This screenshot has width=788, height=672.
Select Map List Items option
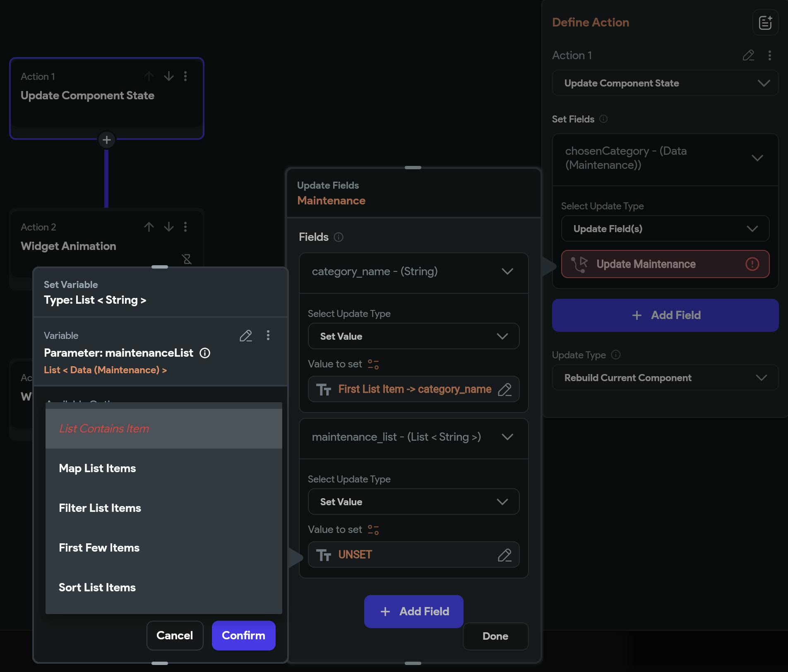coord(97,468)
